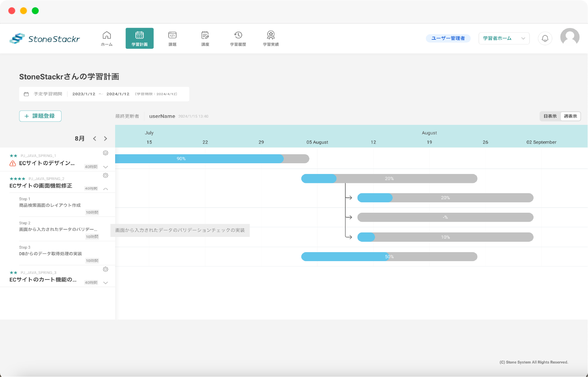Image resolution: width=588 pixels, height=377 pixels.
Task: Open the ホーム home icon
Action: 107,38
